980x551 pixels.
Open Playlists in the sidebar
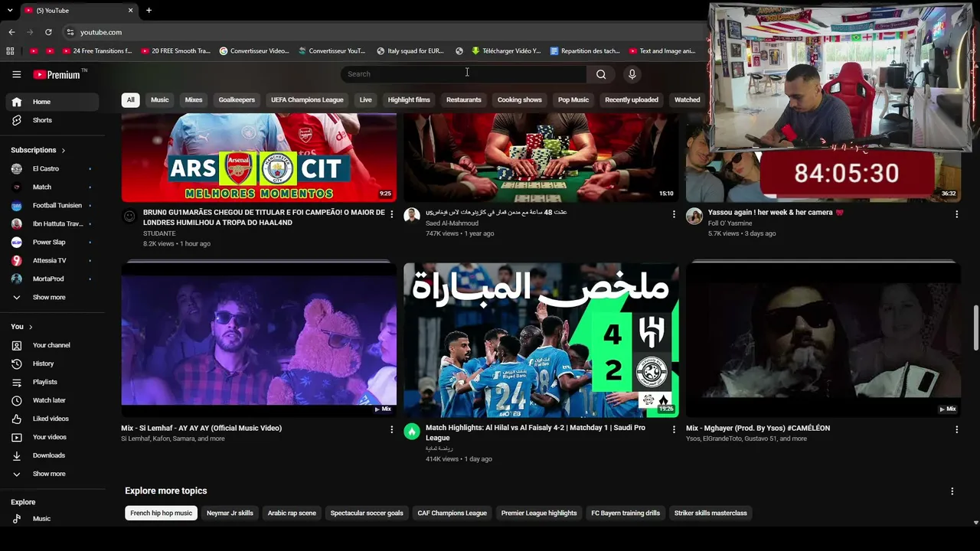pyautogui.click(x=52, y=382)
